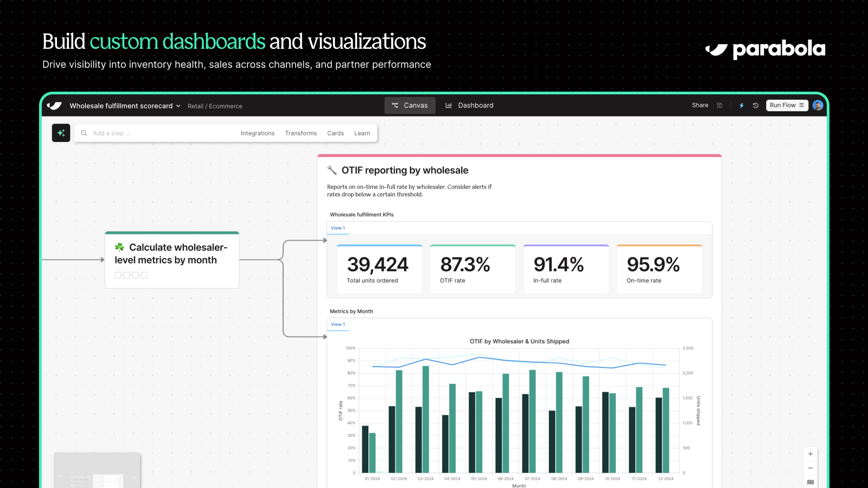Select View 1 tab under Wholesale fulfillment KPIs
Screen dimensions: 868x488
tap(338, 228)
